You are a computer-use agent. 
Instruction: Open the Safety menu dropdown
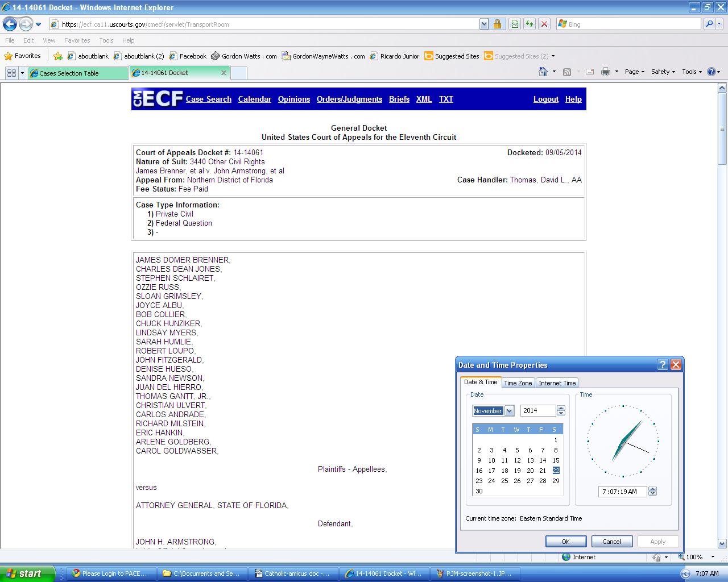(x=663, y=72)
